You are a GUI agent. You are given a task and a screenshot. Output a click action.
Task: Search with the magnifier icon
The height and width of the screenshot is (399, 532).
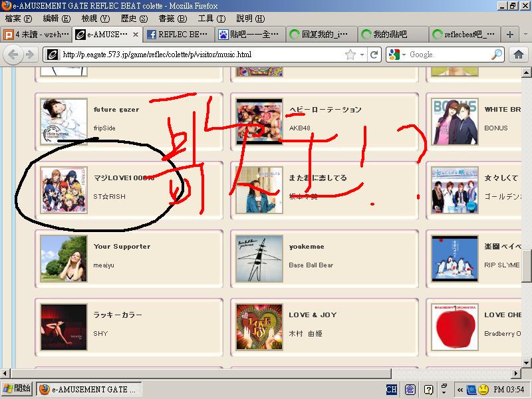click(x=497, y=55)
